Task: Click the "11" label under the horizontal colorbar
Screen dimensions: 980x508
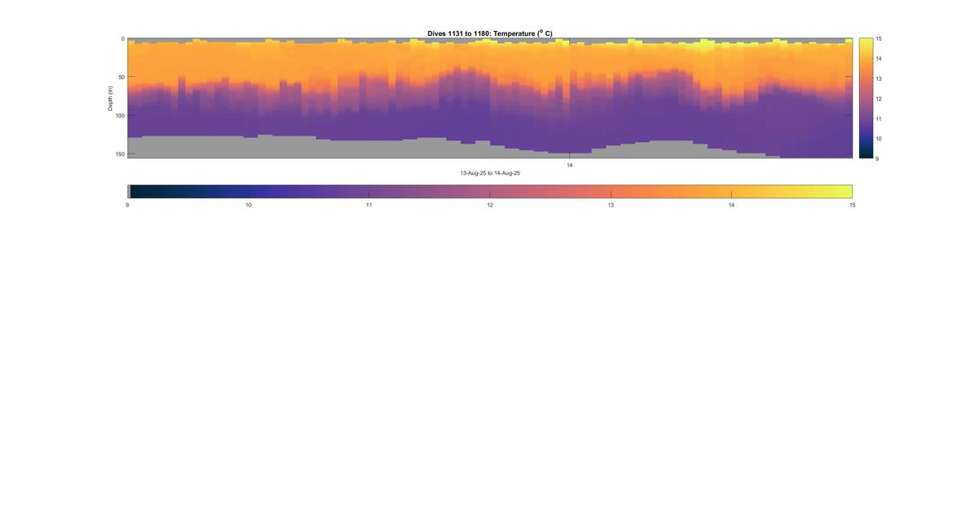Action: [x=369, y=205]
